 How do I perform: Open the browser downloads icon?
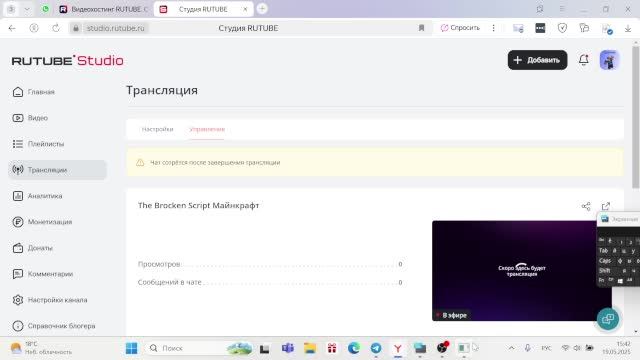click(628, 28)
